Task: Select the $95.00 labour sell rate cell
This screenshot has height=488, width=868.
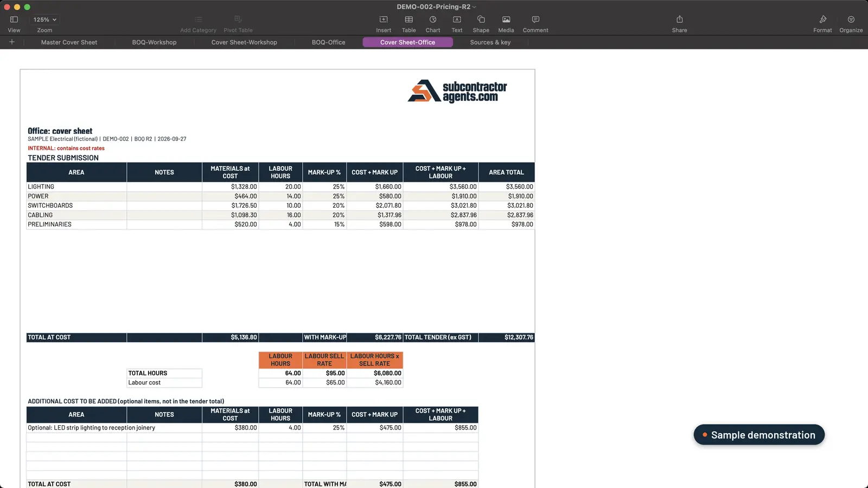Action: [x=324, y=373]
